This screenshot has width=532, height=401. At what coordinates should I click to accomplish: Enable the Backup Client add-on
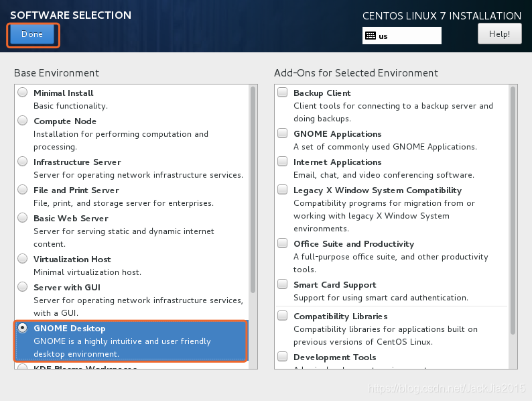coord(283,93)
